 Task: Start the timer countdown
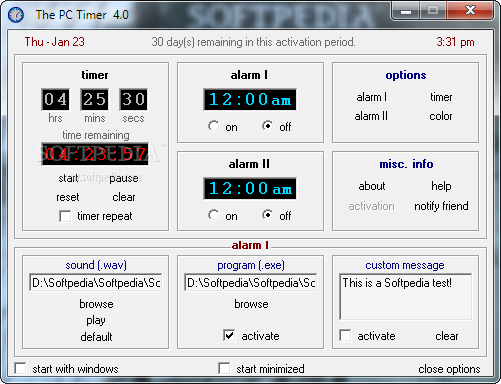(x=68, y=178)
